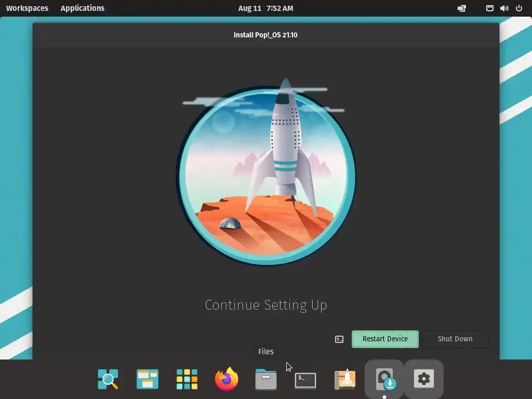Open the applications grid in dock

(x=187, y=379)
